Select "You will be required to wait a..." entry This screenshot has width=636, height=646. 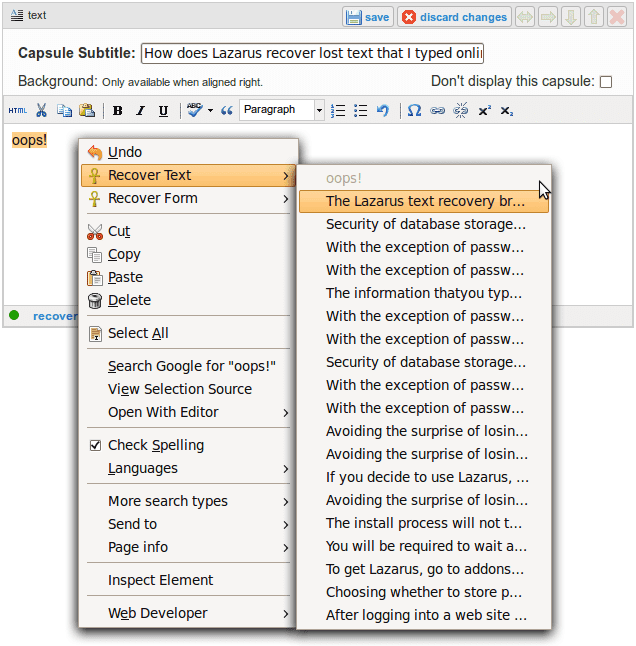pyautogui.click(x=424, y=546)
